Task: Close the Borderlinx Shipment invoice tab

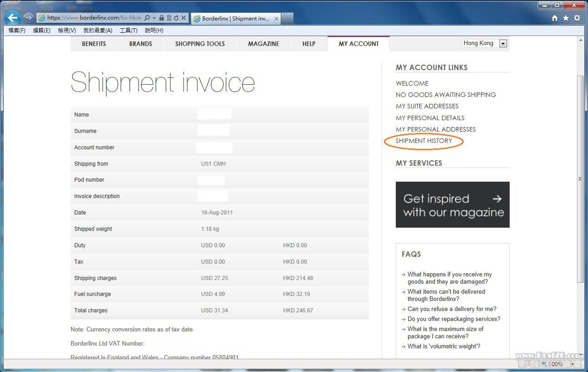Action: 276,19
